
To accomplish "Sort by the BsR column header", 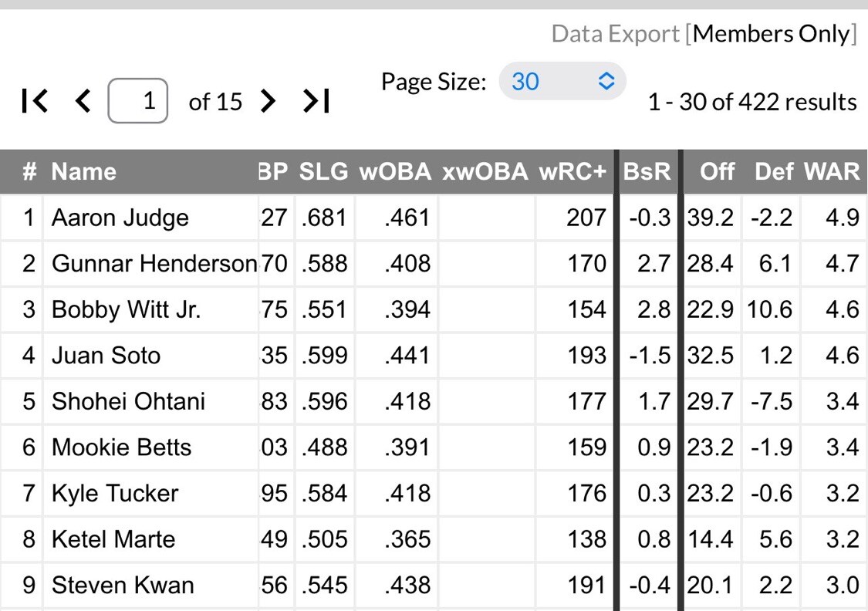I will tap(647, 171).
